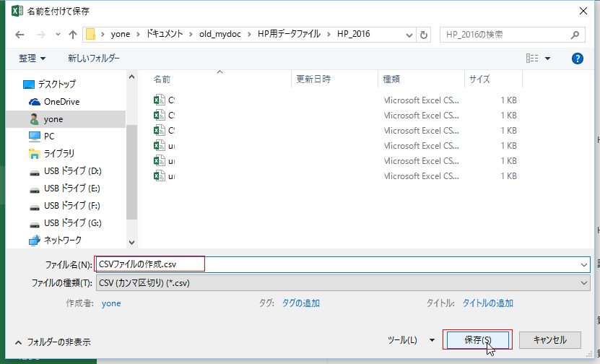
Task: Click the search magnifier icon
Action: tap(575, 35)
